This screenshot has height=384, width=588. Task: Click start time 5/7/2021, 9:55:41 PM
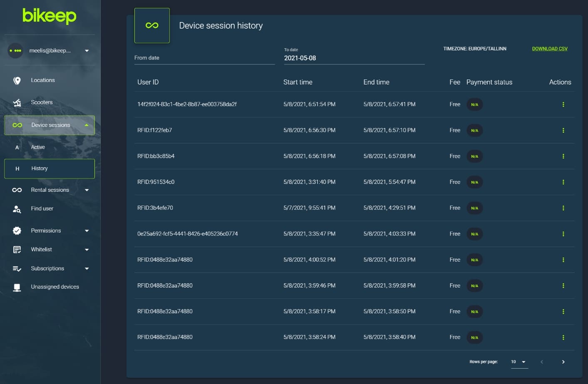pyautogui.click(x=310, y=208)
